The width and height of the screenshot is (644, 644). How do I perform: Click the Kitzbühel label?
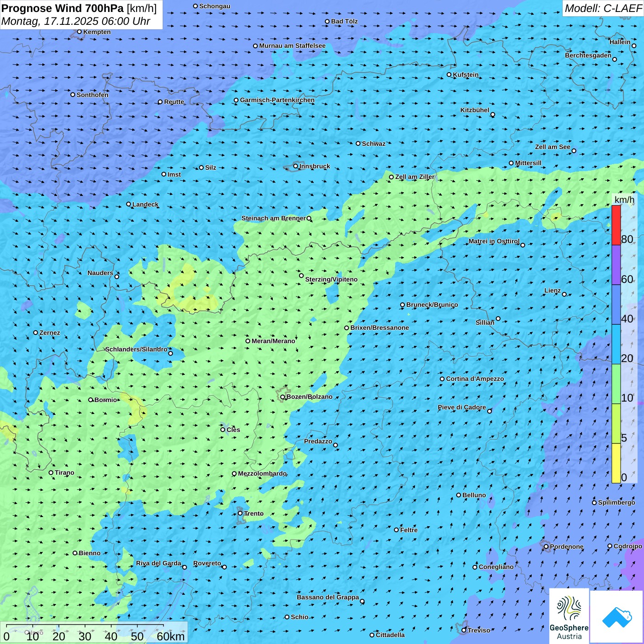(x=475, y=110)
